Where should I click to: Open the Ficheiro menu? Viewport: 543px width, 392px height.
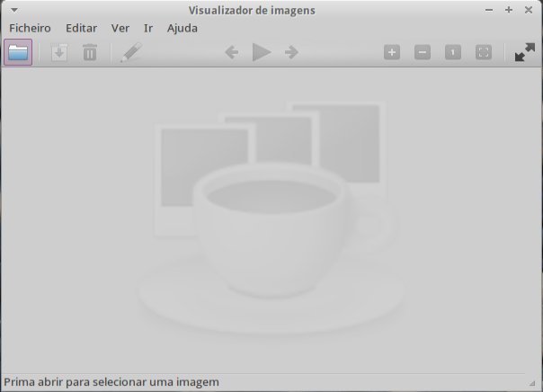31,28
